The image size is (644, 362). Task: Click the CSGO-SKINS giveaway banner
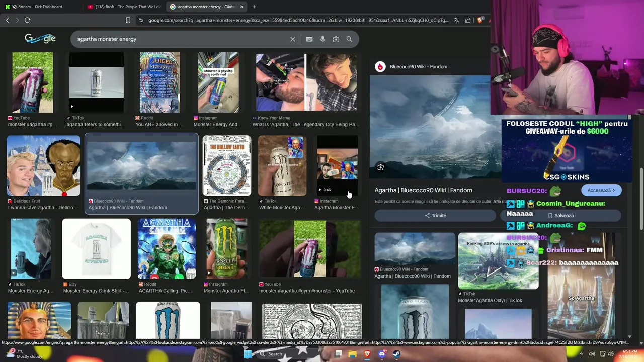click(x=567, y=150)
